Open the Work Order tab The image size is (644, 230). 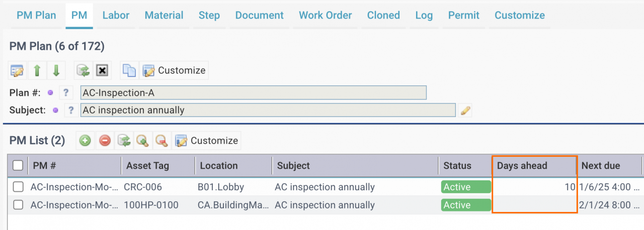click(326, 15)
